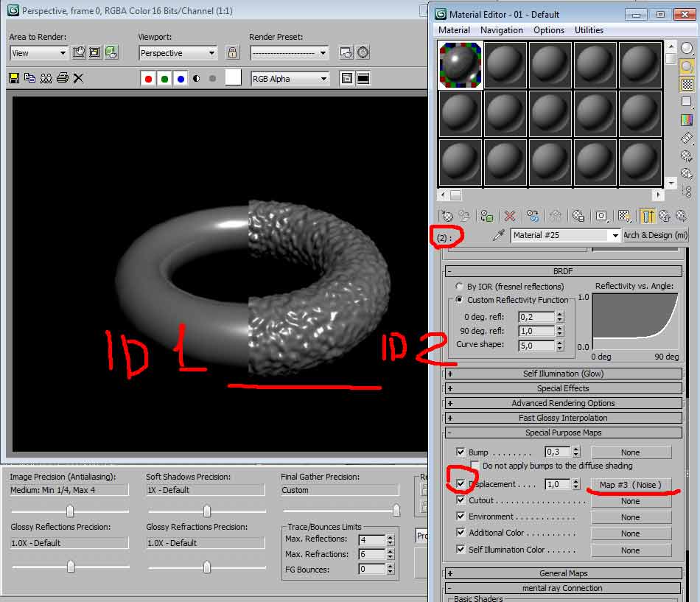Open the Environment and Effects dialog icon

tap(363, 53)
